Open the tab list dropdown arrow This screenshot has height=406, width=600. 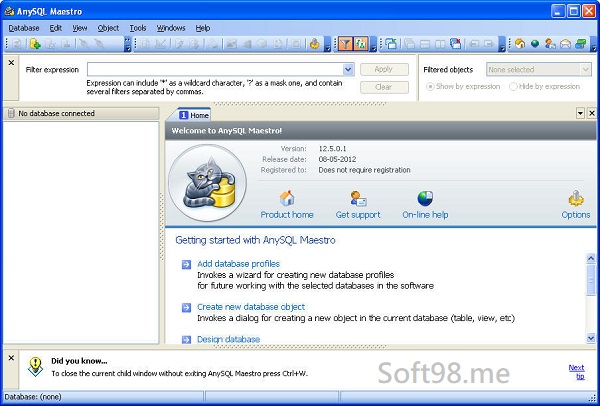(x=580, y=113)
